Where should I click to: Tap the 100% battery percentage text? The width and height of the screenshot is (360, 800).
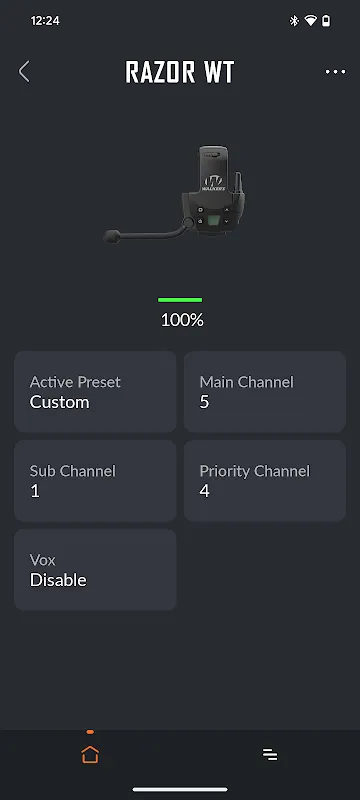(182, 320)
